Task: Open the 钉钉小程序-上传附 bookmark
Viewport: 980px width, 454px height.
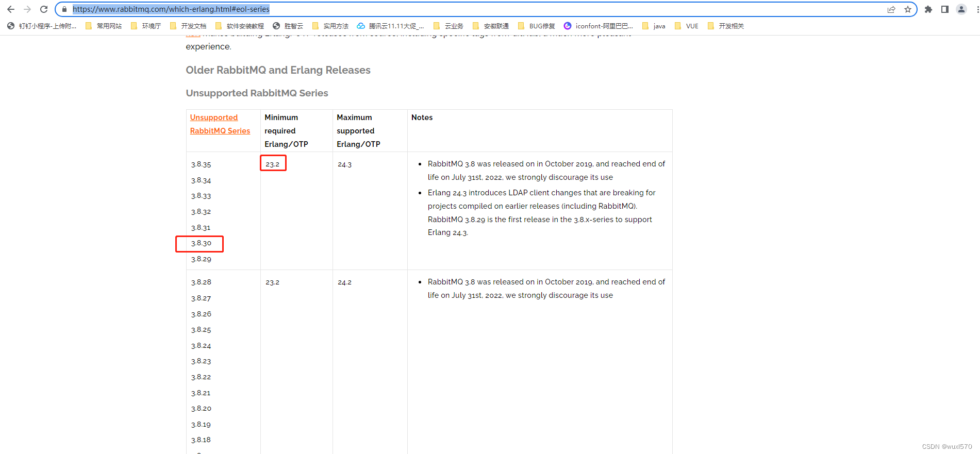Action: click(42, 26)
